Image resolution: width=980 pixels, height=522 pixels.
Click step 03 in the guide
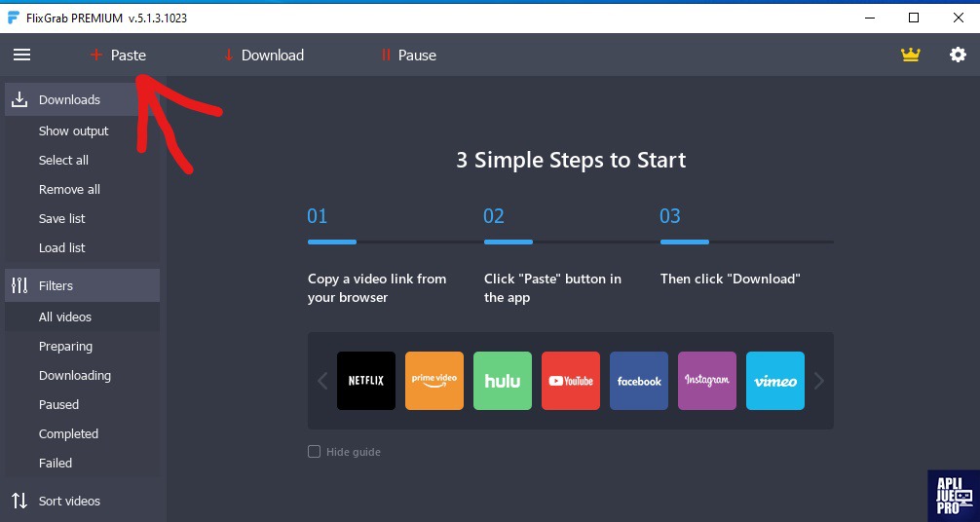(670, 216)
